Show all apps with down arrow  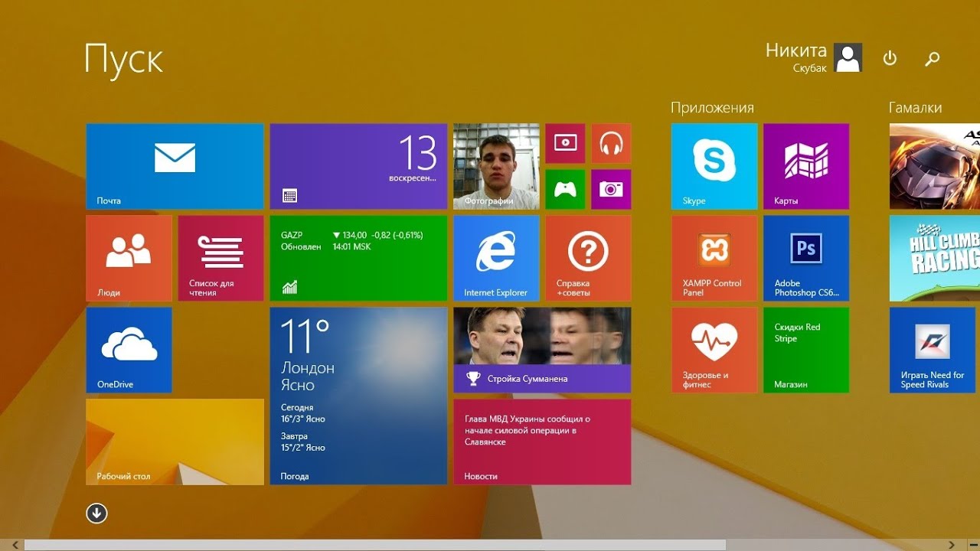[x=96, y=514]
